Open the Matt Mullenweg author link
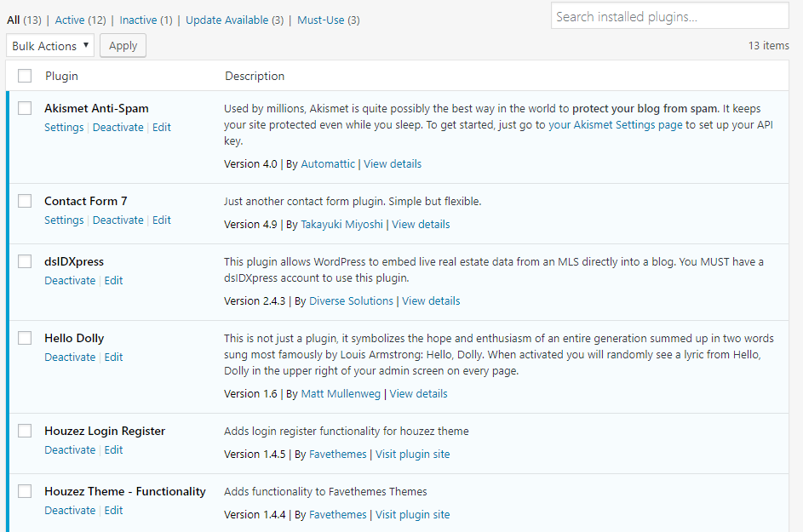 (341, 394)
